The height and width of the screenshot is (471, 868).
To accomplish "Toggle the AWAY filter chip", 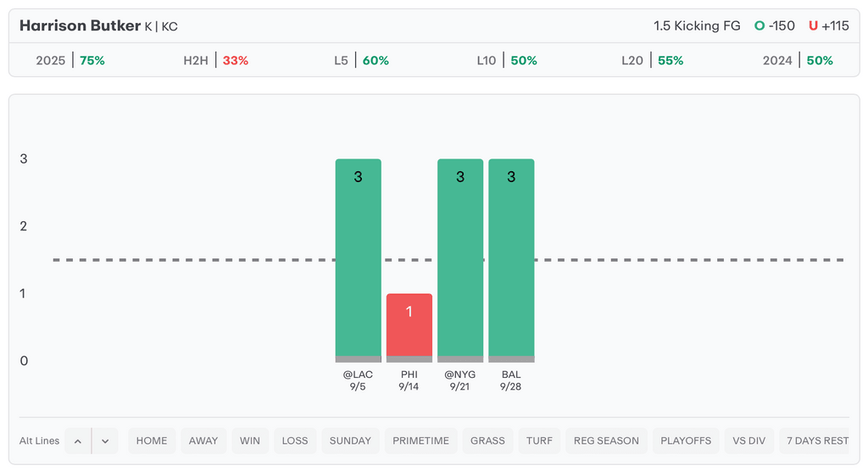I will 203,441.
